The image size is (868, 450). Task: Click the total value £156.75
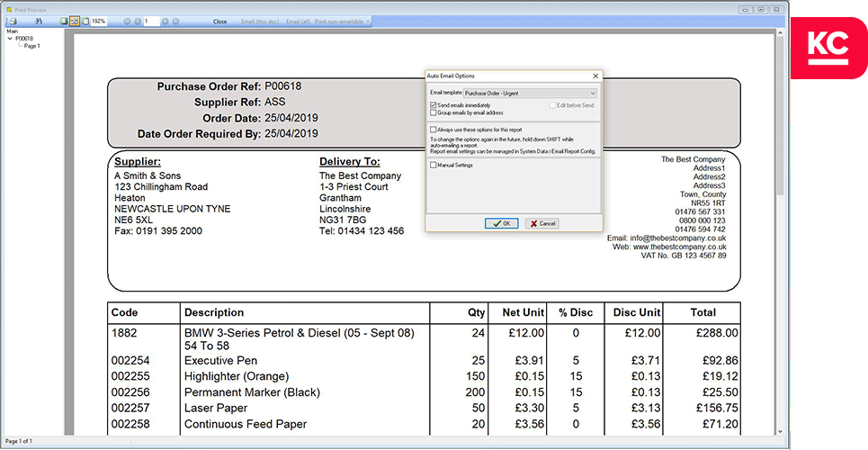(x=717, y=409)
